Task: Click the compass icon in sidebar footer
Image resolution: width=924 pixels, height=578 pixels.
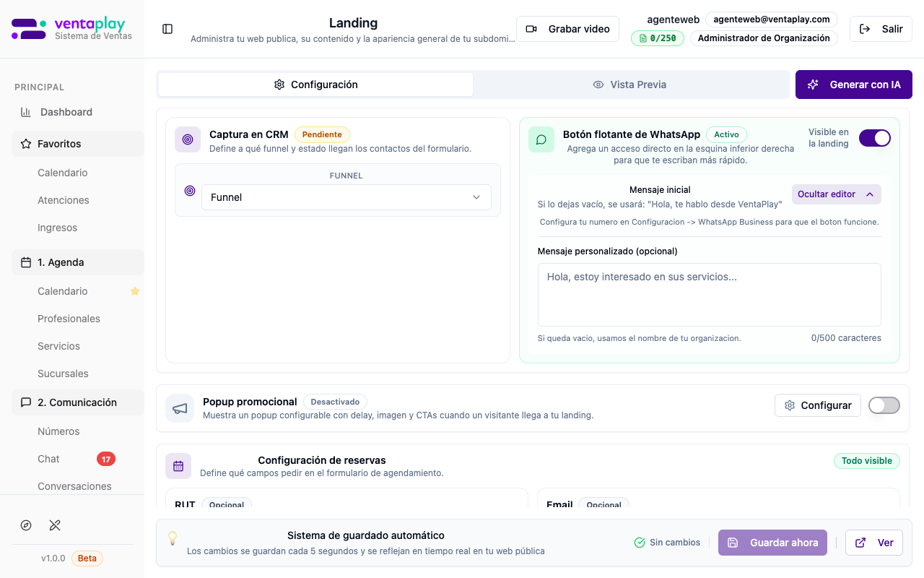Action: coord(26,525)
